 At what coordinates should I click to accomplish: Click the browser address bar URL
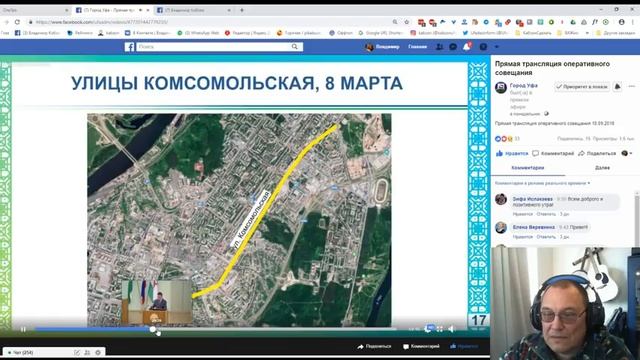pos(102,22)
